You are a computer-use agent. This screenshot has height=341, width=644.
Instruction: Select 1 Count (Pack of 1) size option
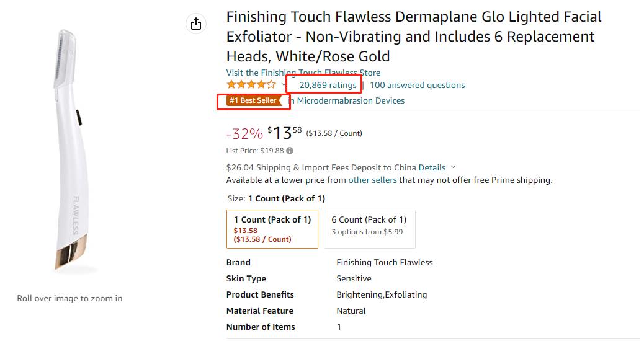[x=272, y=229]
